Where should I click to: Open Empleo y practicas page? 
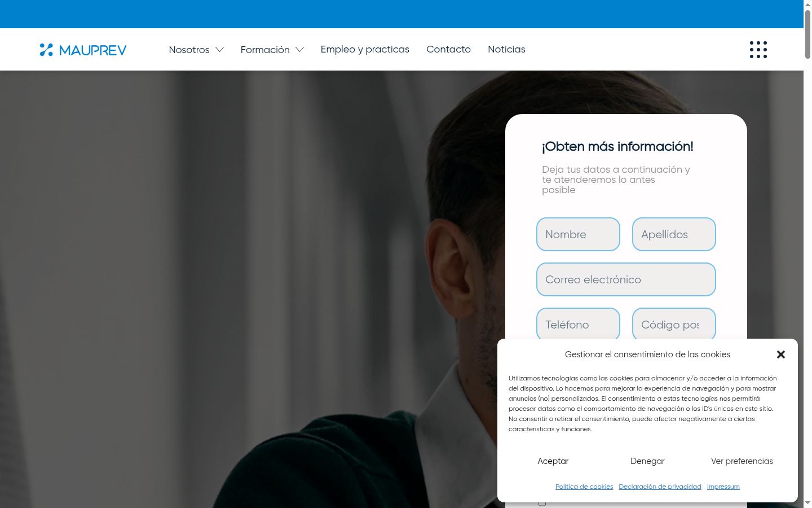(x=365, y=49)
